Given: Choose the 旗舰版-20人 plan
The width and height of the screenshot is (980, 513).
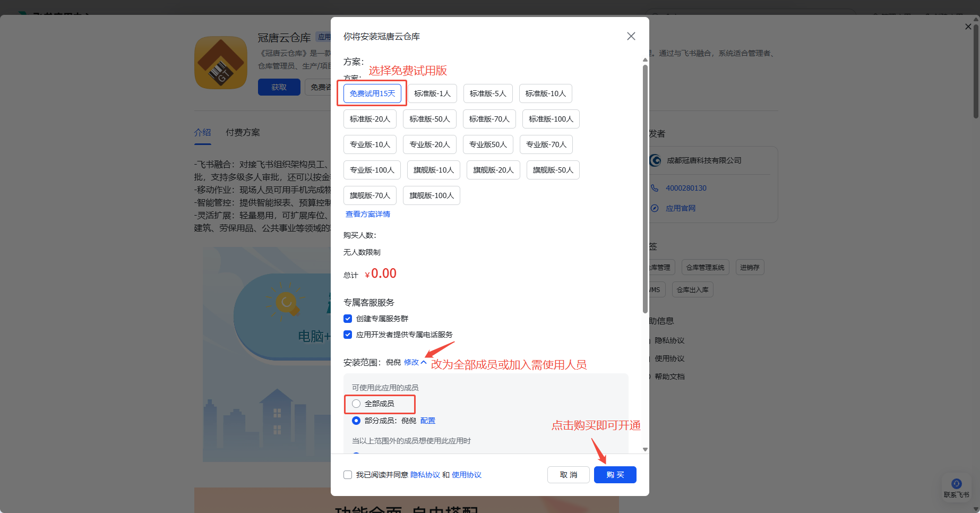Looking at the screenshot, I should [x=493, y=170].
